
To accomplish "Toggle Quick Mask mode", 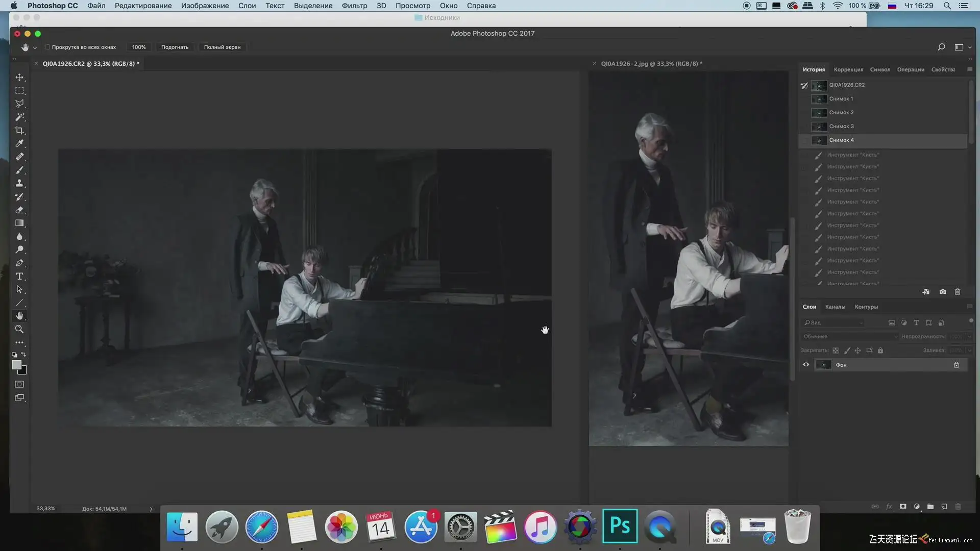I will point(19,384).
